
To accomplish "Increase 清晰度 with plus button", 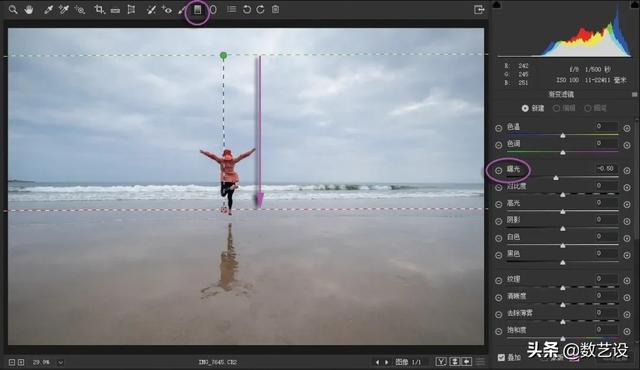I will click(x=627, y=298).
